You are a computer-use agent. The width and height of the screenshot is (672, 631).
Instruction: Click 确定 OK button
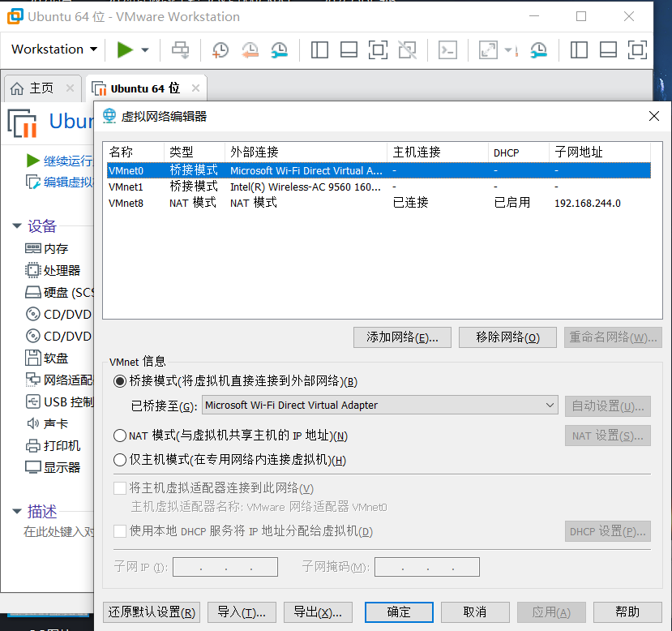click(x=399, y=612)
